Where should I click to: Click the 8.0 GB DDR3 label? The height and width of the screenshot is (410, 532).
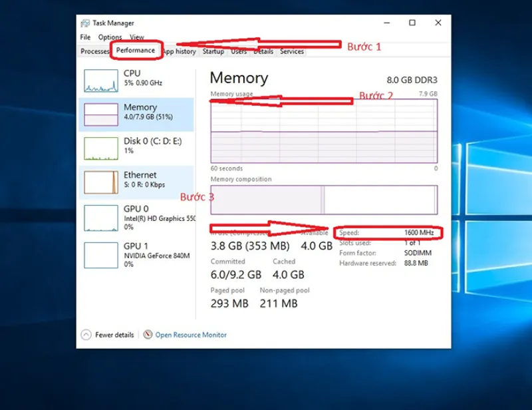pos(412,80)
